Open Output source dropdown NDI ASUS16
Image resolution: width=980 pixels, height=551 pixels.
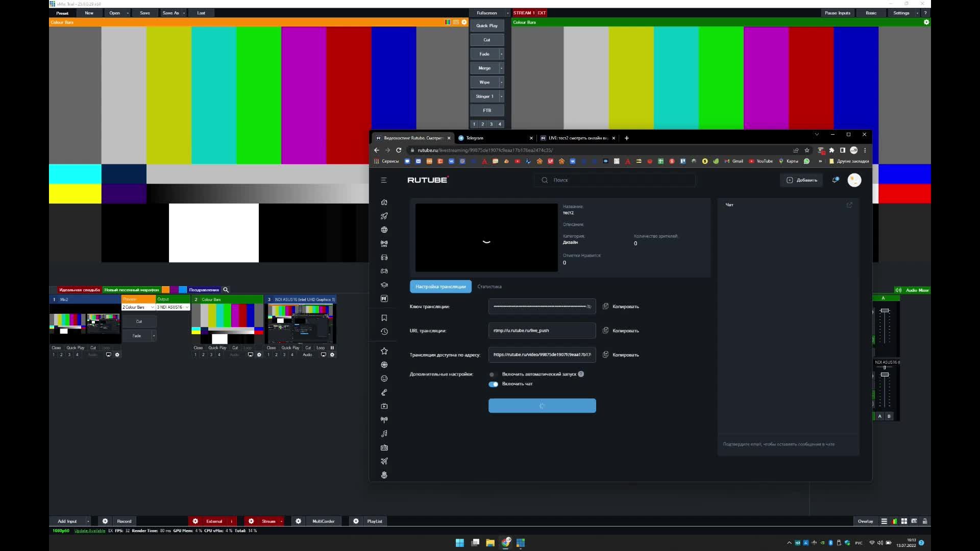click(173, 307)
